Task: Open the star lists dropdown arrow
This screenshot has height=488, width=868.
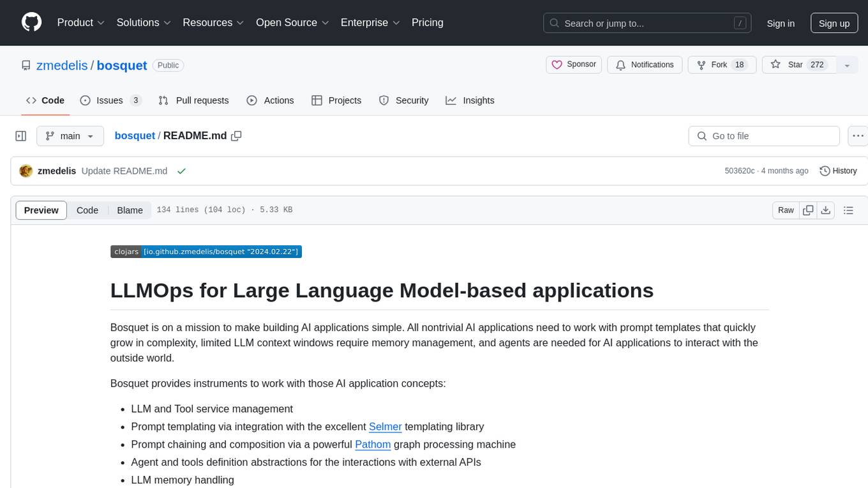Action: tap(847, 65)
